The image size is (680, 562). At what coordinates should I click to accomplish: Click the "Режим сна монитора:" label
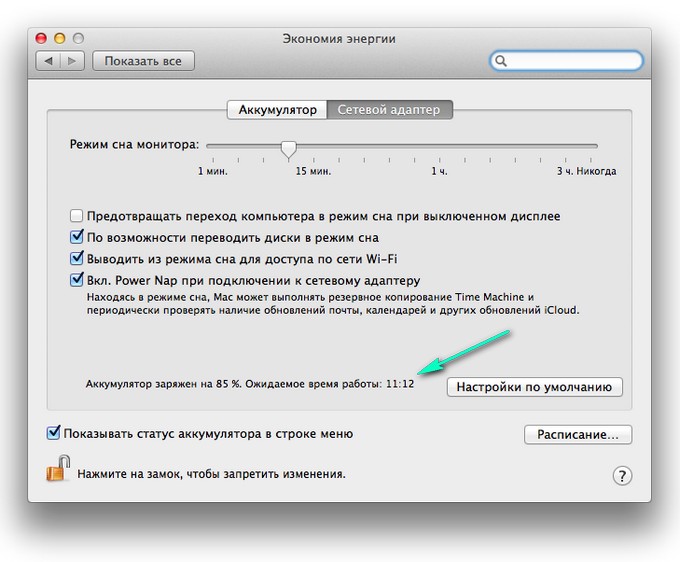(134, 144)
